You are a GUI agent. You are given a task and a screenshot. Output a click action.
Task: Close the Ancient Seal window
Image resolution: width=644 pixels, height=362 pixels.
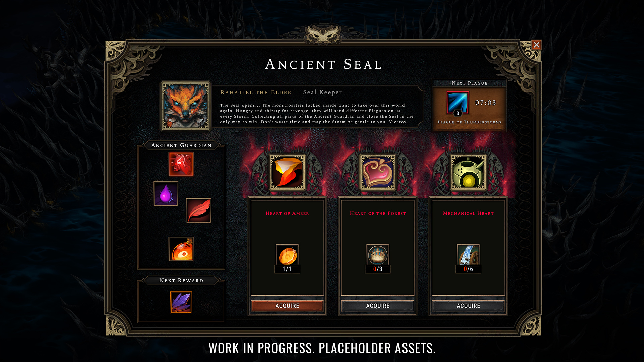coord(536,45)
